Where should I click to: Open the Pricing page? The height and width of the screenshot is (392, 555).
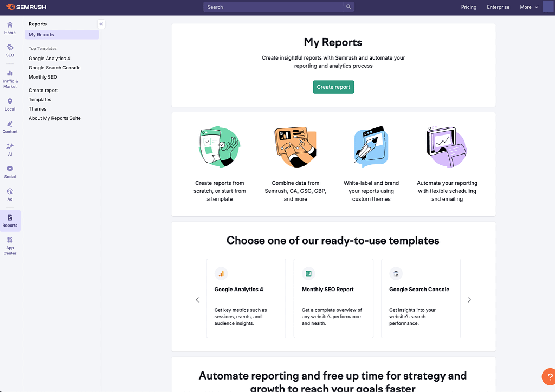click(469, 7)
